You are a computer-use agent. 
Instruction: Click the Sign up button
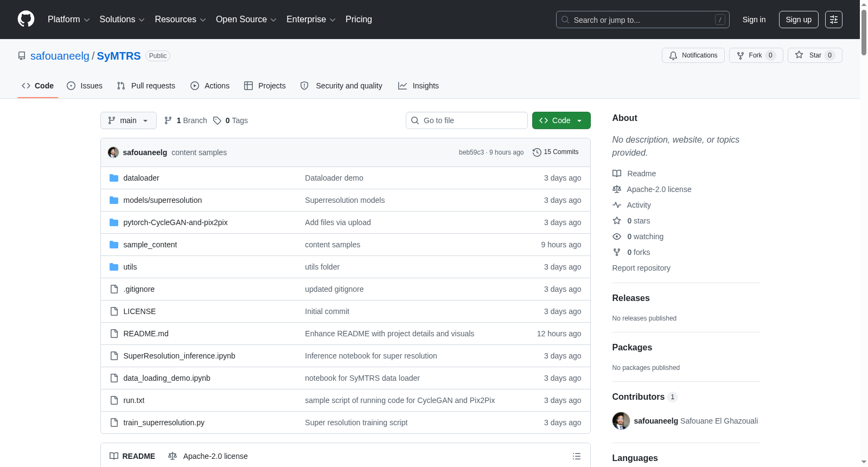[x=799, y=20]
